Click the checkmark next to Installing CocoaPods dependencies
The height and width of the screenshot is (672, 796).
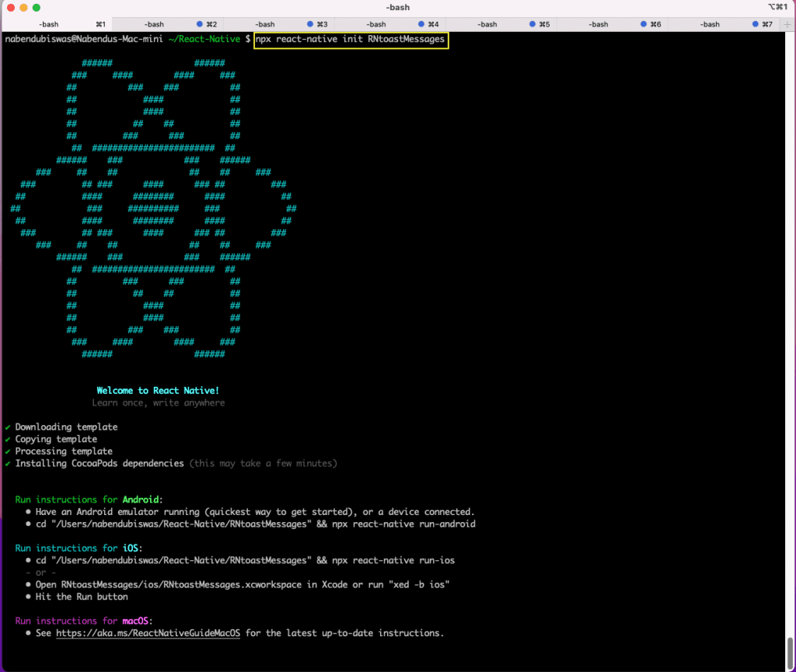(x=7, y=463)
